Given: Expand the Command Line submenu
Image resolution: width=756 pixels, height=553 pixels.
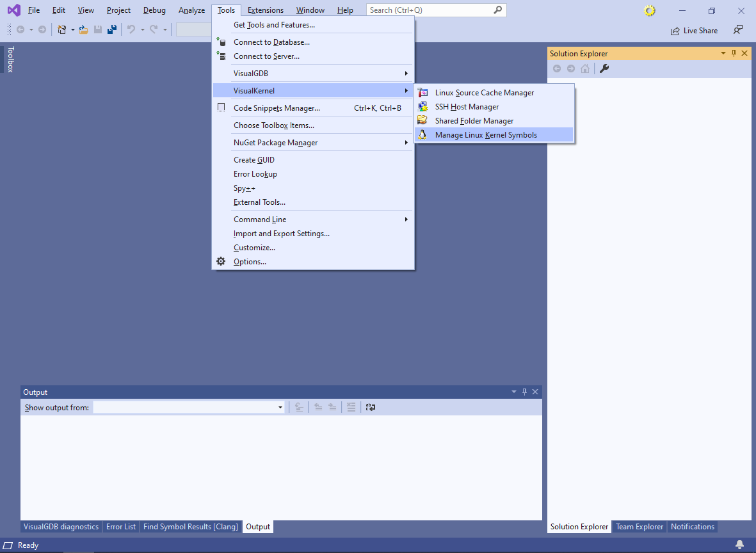Looking at the screenshot, I should [313, 220].
